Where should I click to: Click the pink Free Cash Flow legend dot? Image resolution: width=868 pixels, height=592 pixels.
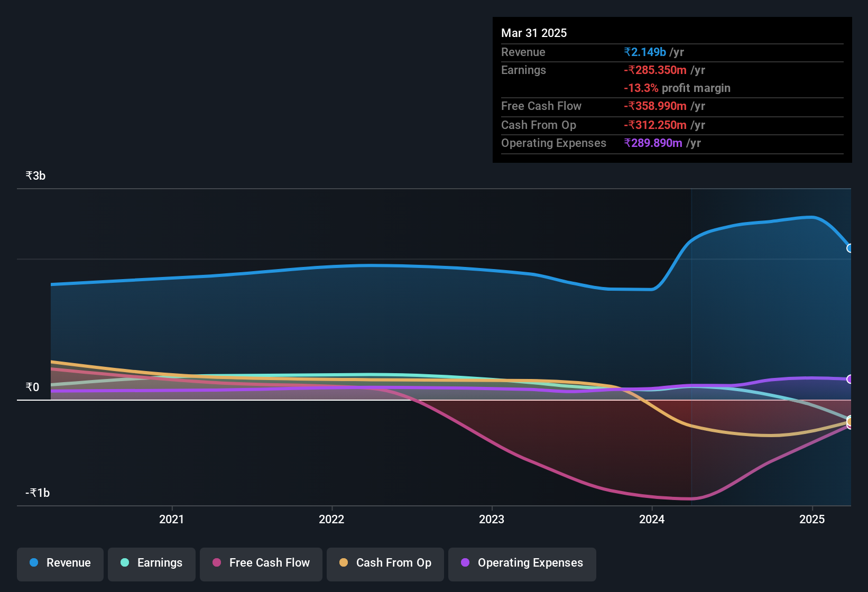[217, 562]
